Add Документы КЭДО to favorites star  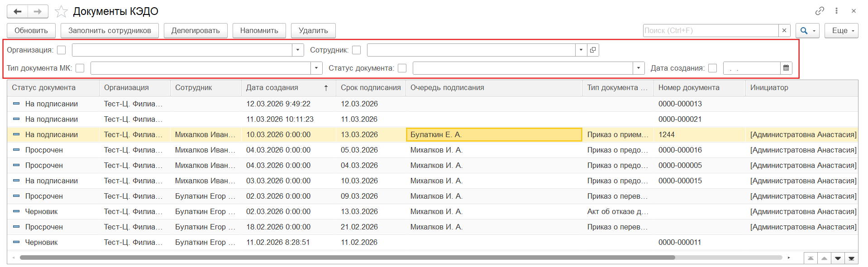61,11
